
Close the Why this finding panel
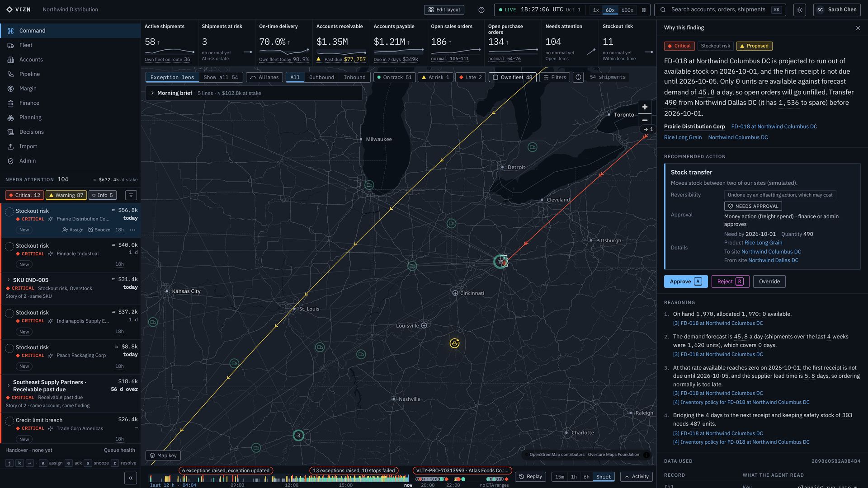[x=858, y=28]
